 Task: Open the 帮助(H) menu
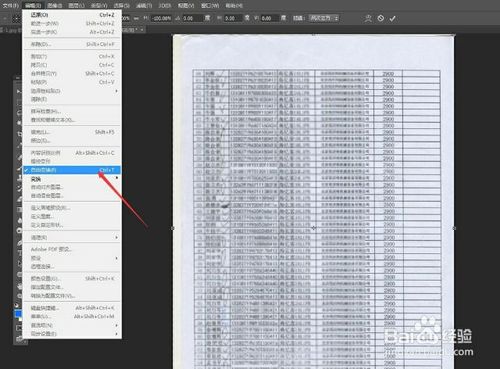pos(234,5)
